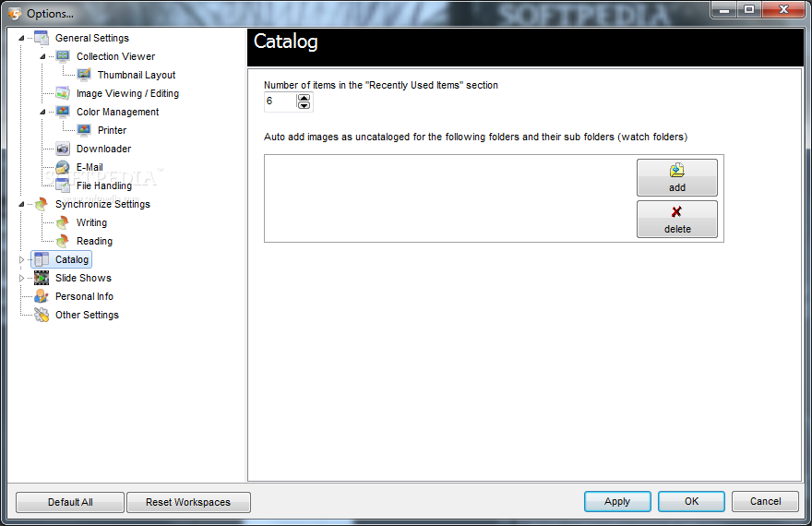Click the Color Management monitor icon

click(63, 112)
